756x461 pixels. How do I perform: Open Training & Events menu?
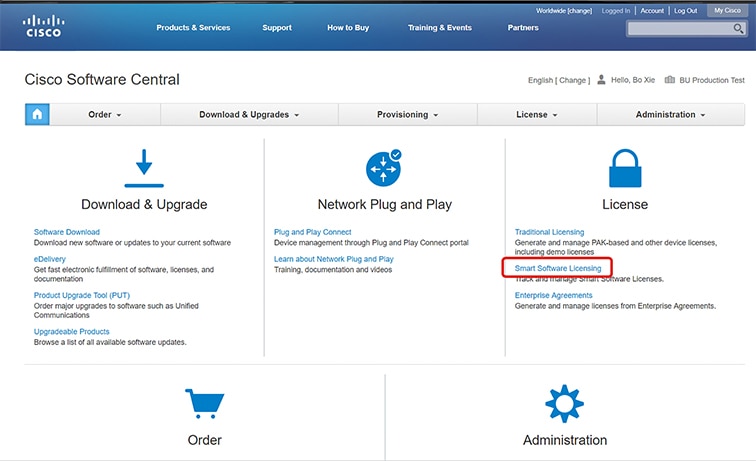440,27
